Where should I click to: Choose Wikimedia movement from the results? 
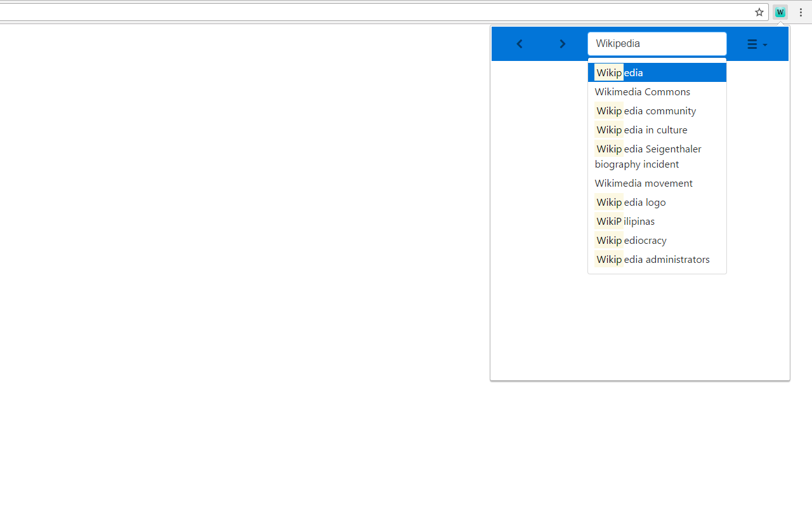643,183
